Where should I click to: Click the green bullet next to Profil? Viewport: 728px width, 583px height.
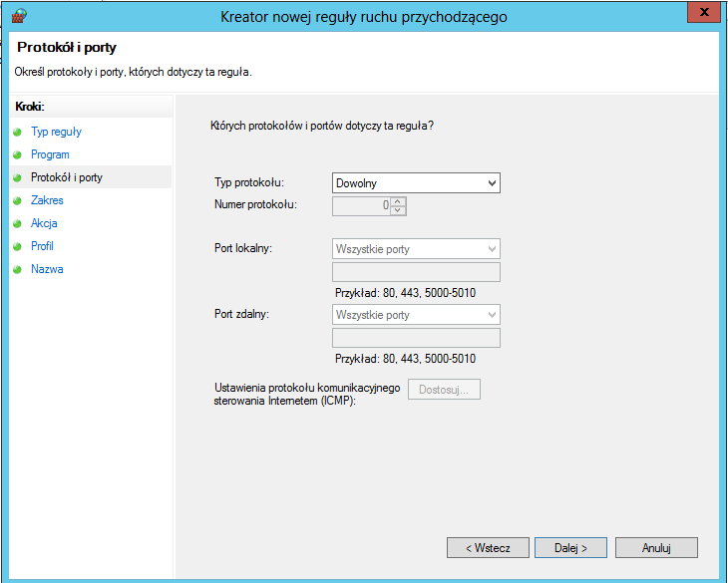click(x=18, y=246)
